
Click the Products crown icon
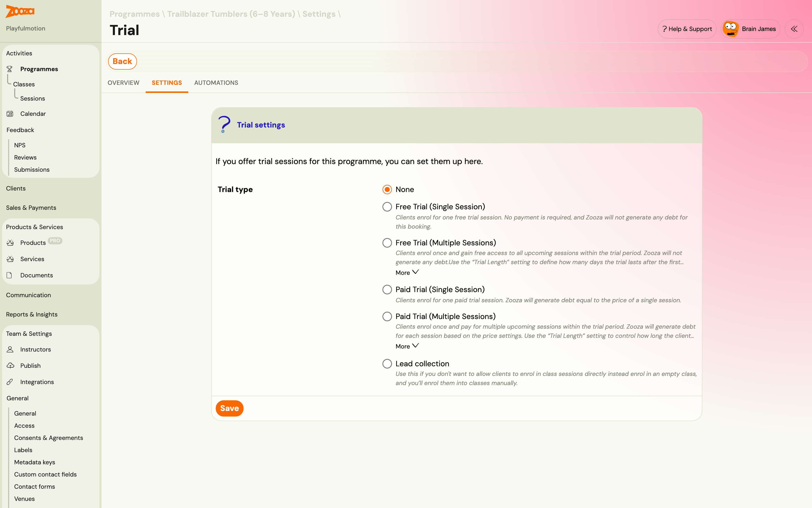pyautogui.click(x=10, y=243)
